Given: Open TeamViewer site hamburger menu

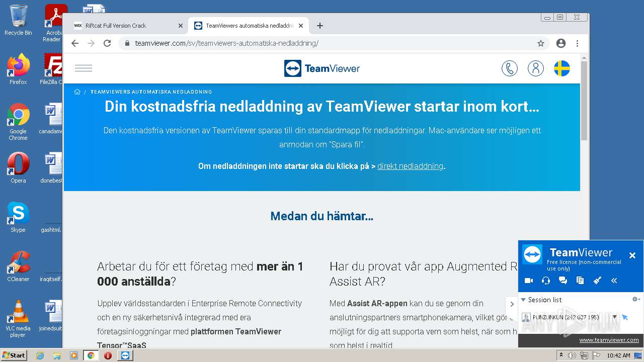Looking at the screenshot, I should (x=84, y=68).
